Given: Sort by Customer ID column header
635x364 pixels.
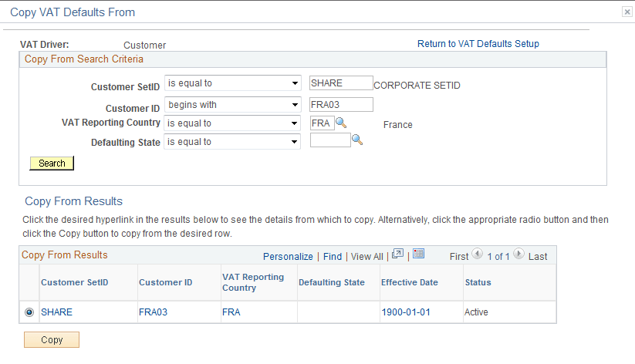Looking at the screenshot, I should point(166,282).
